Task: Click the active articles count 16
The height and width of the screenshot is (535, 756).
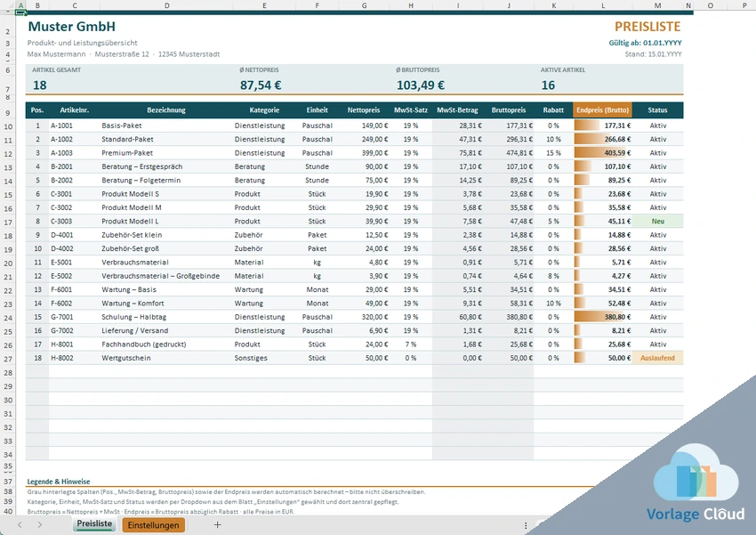Action: [548, 85]
